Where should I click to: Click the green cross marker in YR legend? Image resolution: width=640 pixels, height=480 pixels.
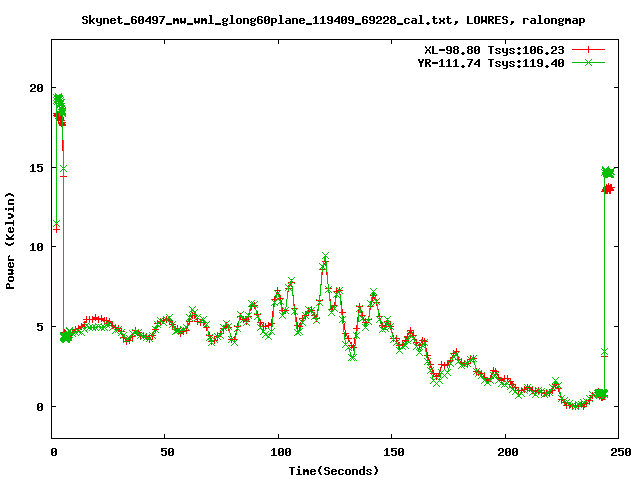click(x=590, y=62)
